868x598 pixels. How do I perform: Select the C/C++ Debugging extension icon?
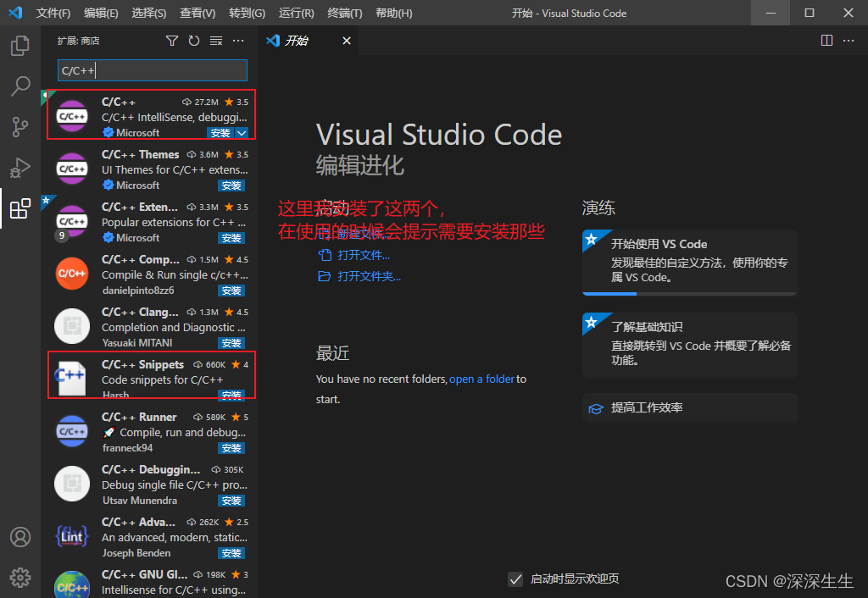click(72, 484)
